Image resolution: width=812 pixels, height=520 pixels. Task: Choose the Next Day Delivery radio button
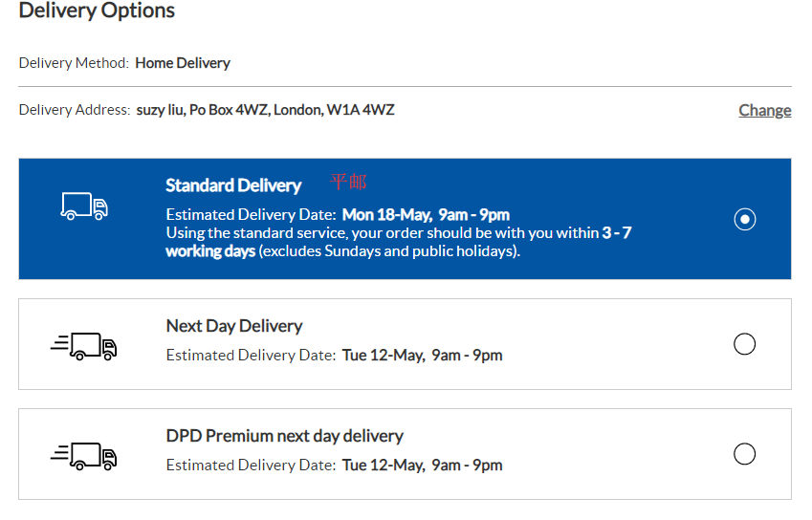pyautogui.click(x=745, y=344)
